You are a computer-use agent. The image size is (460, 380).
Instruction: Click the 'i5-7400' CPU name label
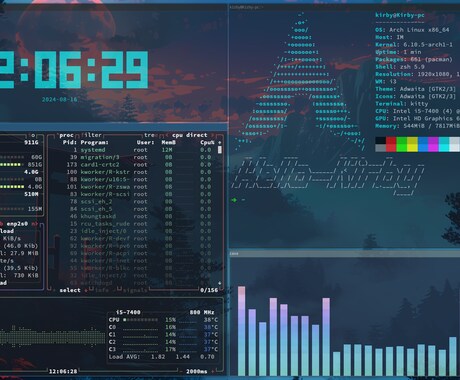(128, 312)
